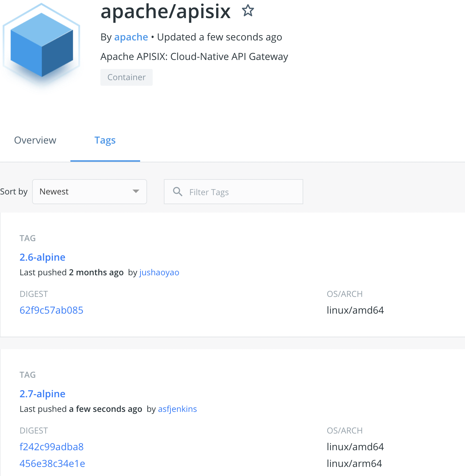Click 'Updated a few seconds ago' text
The width and height of the screenshot is (465, 476).
click(x=220, y=37)
